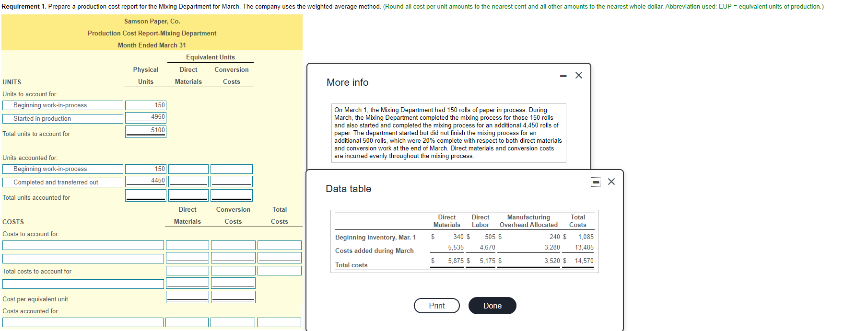Click first conversion costs field under Costs to account for

(x=233, y=245)
